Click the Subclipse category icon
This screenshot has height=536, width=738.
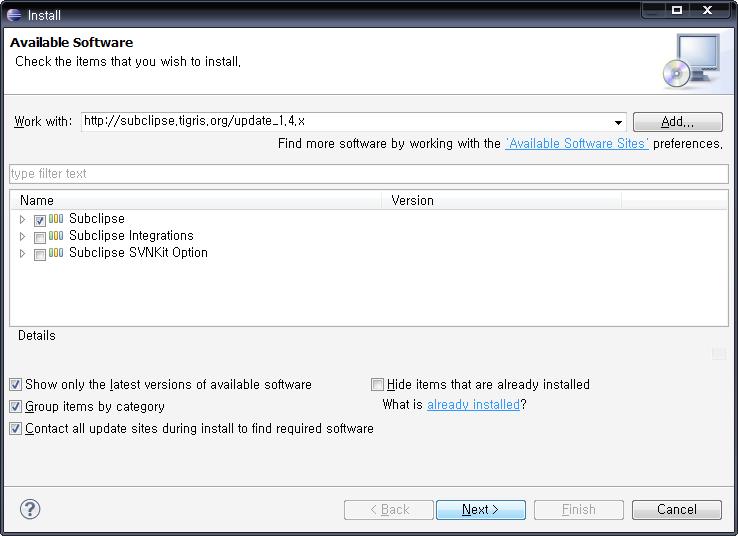point(56,218)
